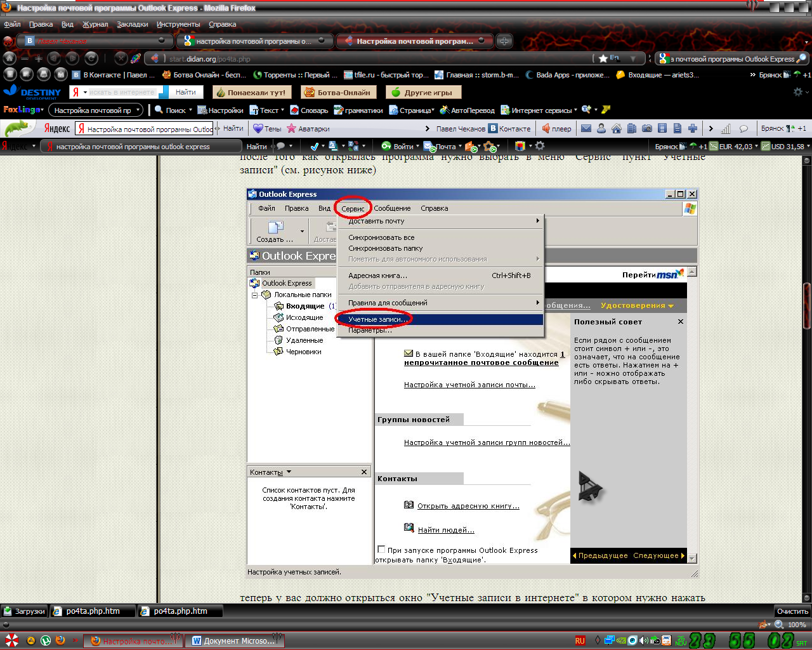812x650 pixels.
Task: Click the zoom in plus icon
Action: click(x=39, y=58)
